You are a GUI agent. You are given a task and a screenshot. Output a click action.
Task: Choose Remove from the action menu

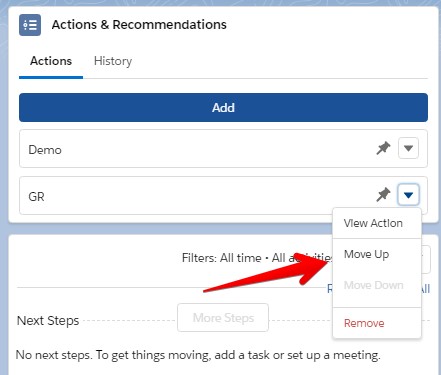tap(364, 323)
